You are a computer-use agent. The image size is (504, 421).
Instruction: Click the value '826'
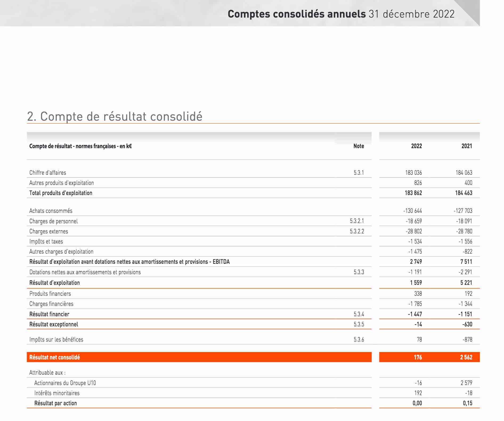point(418,183)
